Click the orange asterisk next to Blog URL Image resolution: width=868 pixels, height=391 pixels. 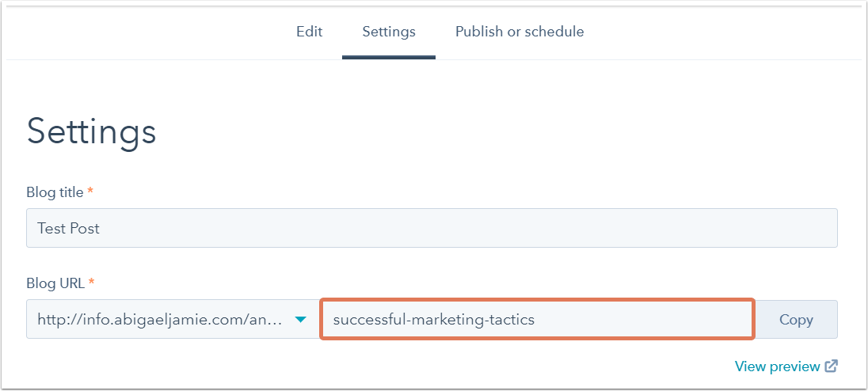[91, 282]
